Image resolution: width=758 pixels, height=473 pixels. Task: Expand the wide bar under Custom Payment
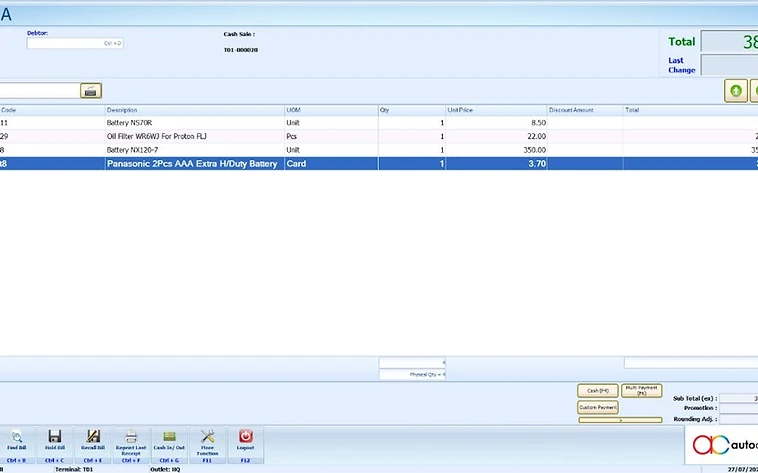[620, 420]
